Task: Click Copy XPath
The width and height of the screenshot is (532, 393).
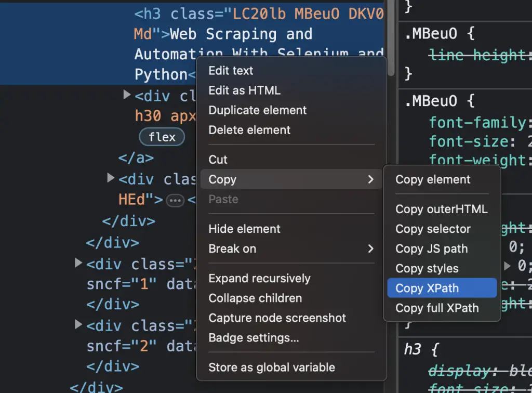Action: pyautogui.click(x=442, y=288)
